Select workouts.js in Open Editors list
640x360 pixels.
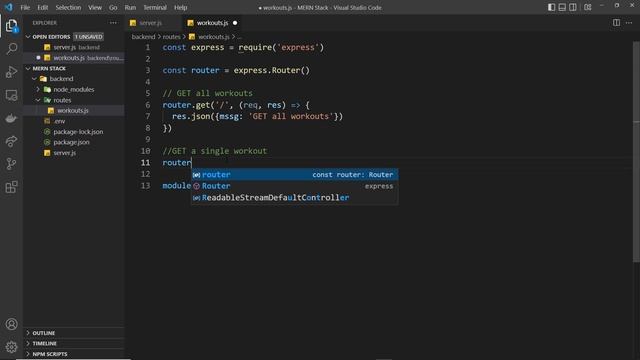pos(73,58)
